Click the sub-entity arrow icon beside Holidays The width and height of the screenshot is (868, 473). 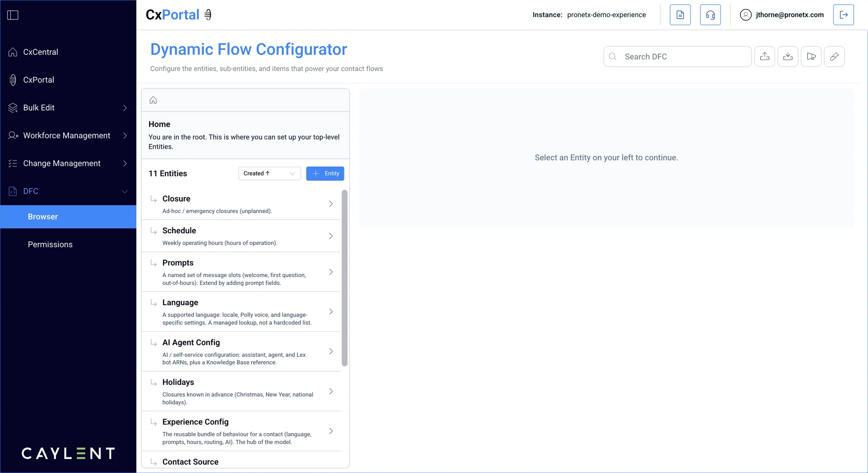[x=154, y=383]
